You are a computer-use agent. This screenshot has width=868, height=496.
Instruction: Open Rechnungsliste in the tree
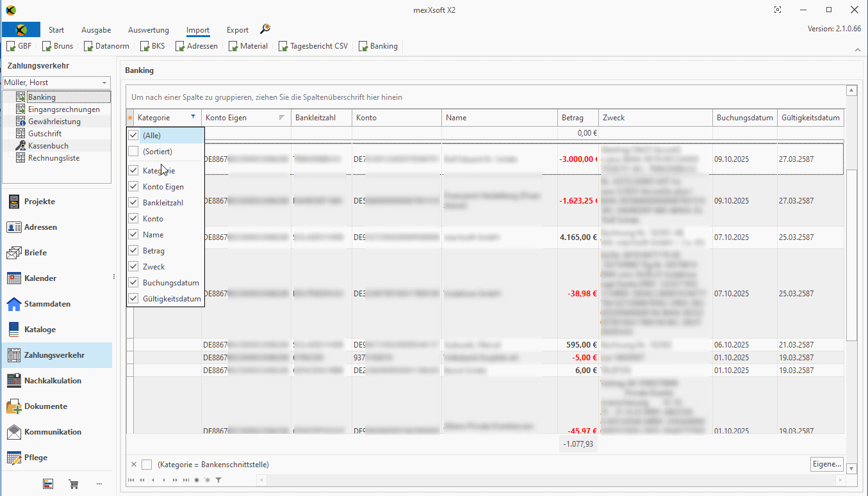pos(54,158)
